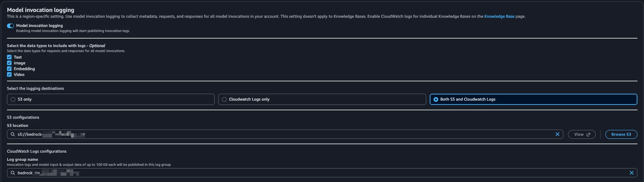This screenshot has width=644, height=182.
Task: Click the Text checkbox label
Action: coord(18,57)
